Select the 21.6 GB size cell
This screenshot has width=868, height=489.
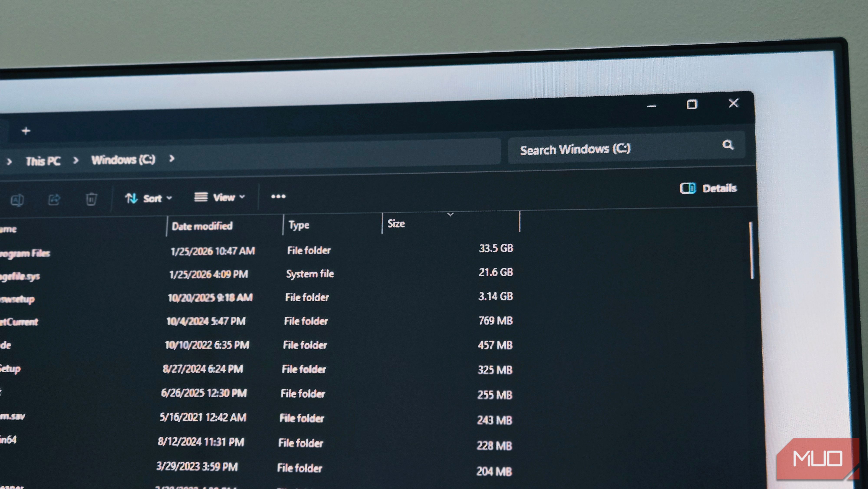(x=496, y=272)
